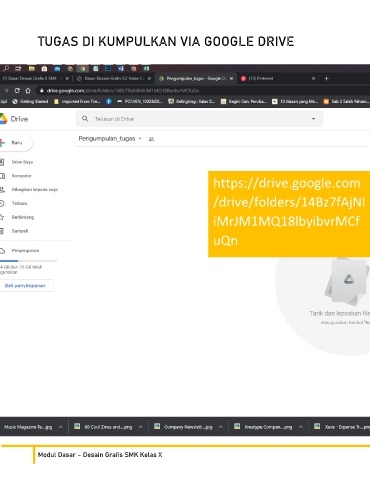Image resolution: width=370 pixels, height=480 pixels.
Task: Close the Dasar-Desain-Grafis-C2 tab
Action: (149, 79)
